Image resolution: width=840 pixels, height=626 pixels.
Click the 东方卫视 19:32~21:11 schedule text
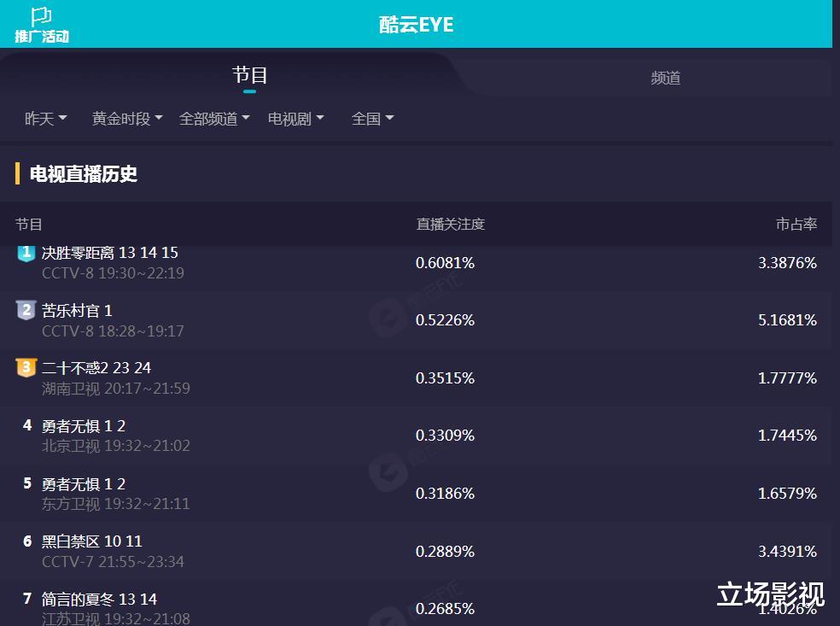pyautogui.click(x=116, y=504)
